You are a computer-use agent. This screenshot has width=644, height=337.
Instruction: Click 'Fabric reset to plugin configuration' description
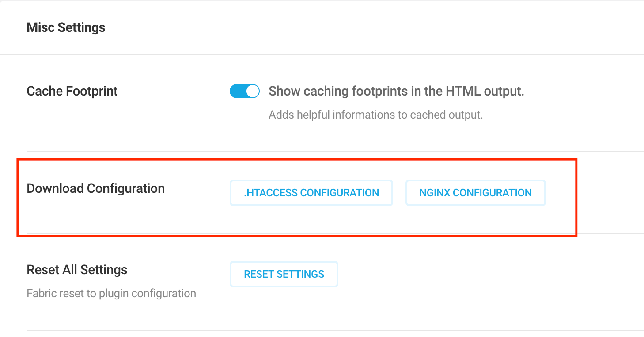tap(111, 293)
